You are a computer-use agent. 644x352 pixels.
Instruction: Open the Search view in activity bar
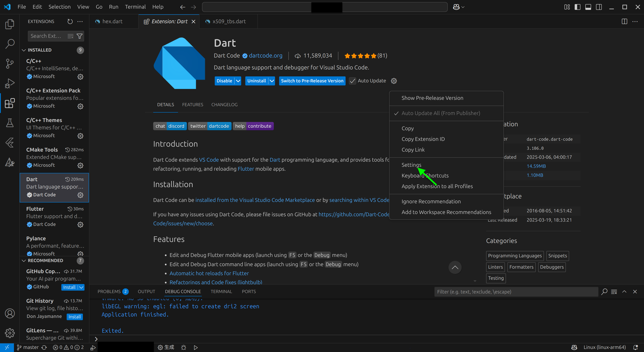pos(10,44)
